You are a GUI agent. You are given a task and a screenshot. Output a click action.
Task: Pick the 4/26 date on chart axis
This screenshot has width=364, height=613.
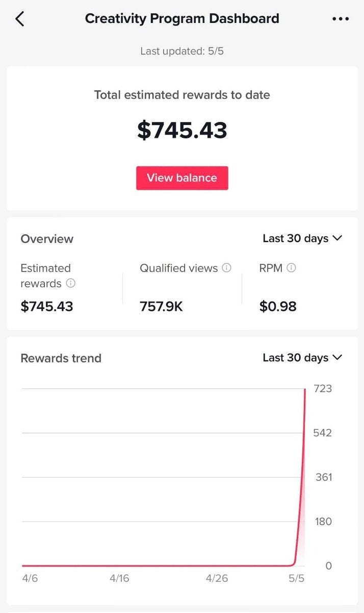click(x=217, y=578)
